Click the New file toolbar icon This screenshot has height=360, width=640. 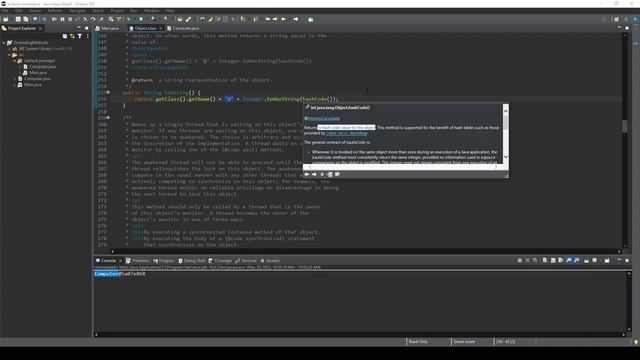pos(5,19)
